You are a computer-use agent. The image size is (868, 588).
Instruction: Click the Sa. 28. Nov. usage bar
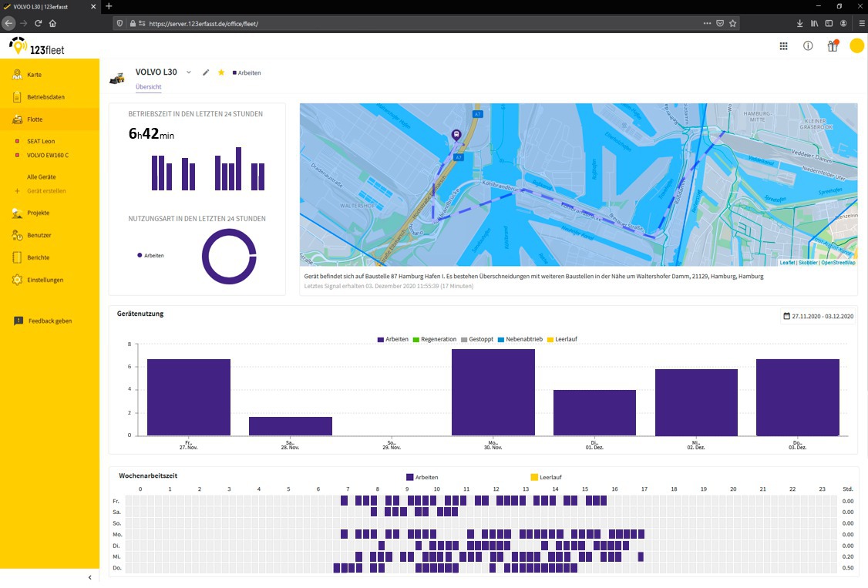291,426
